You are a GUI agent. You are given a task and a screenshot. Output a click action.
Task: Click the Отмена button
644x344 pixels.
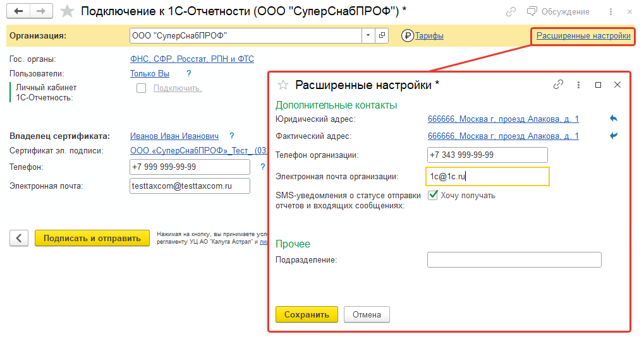click(x=367, y=314)
